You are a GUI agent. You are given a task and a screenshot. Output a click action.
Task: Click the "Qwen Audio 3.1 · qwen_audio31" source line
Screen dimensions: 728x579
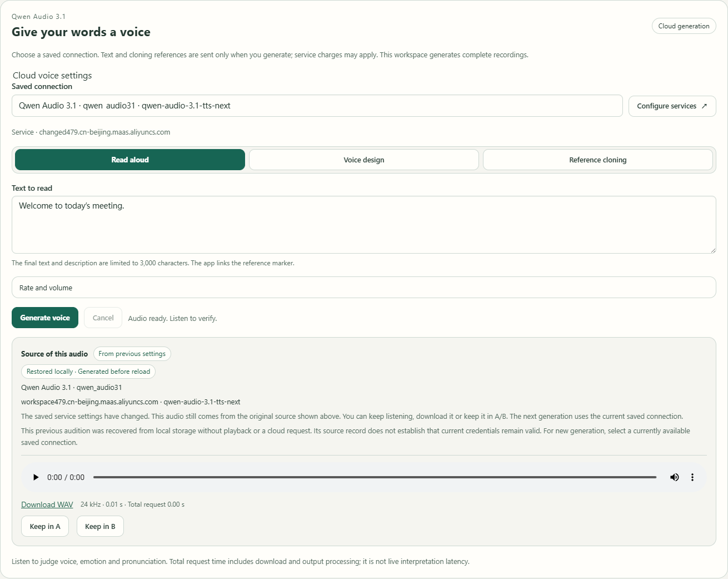point(72,387)
